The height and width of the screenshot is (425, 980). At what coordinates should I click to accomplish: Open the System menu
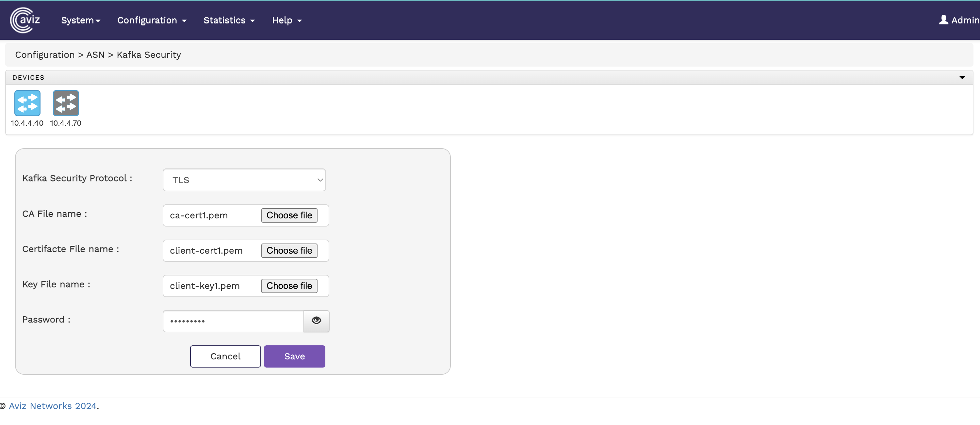tap(80, 21)
